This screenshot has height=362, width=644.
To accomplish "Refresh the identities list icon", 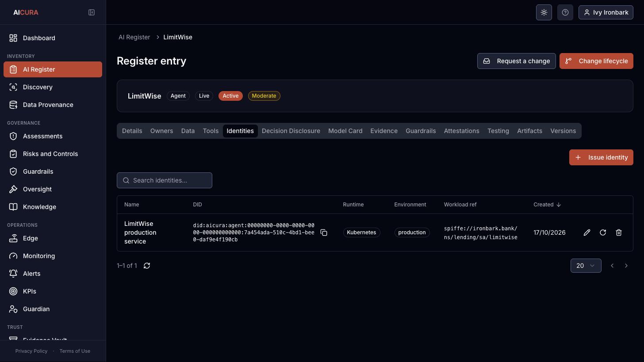I will 147,266.
